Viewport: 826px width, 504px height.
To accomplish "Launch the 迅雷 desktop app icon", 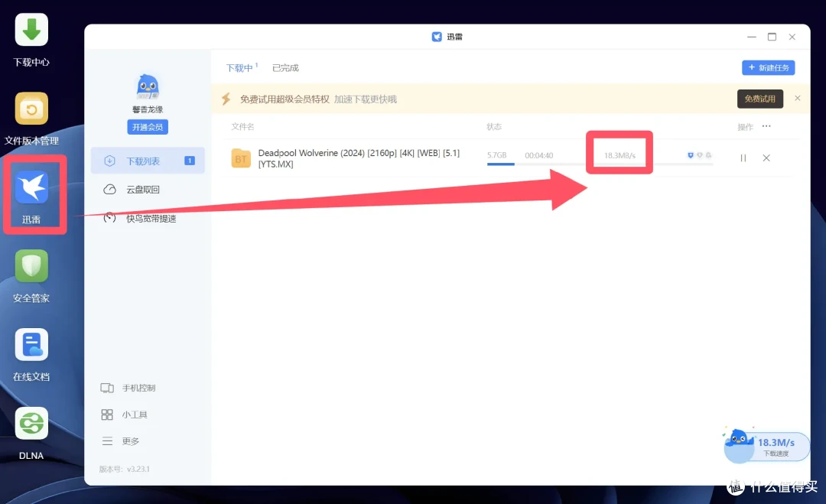I will [x=31, y=188].
